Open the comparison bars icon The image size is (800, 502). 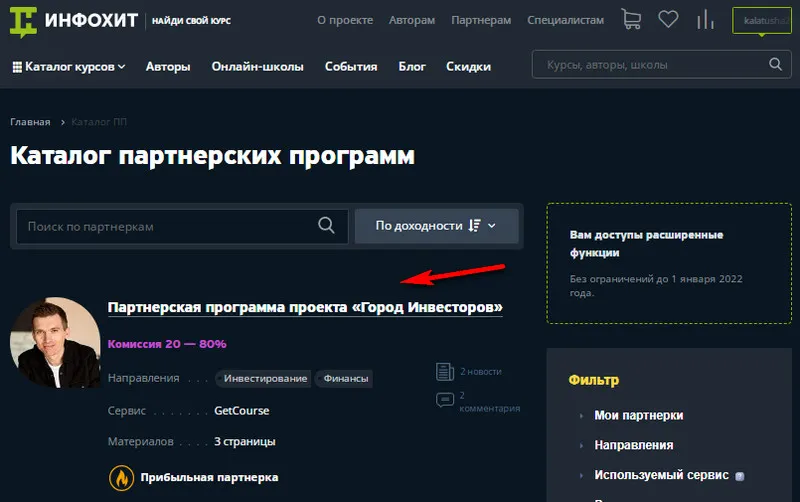(705, 20)
